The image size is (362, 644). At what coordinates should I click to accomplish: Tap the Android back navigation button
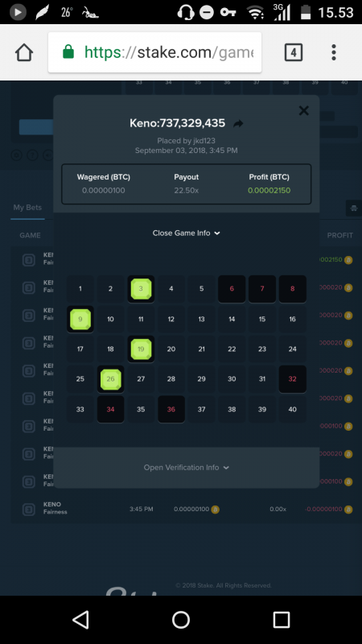pos(80,620)
